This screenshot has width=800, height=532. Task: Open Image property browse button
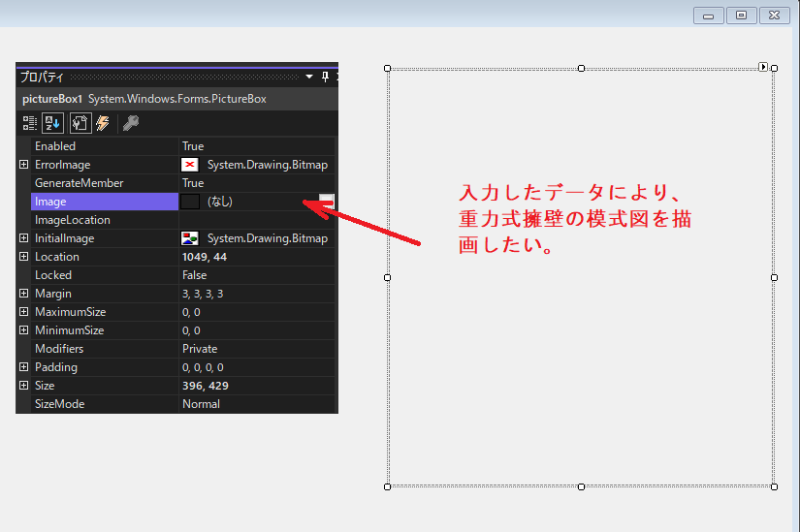point(327,201)
